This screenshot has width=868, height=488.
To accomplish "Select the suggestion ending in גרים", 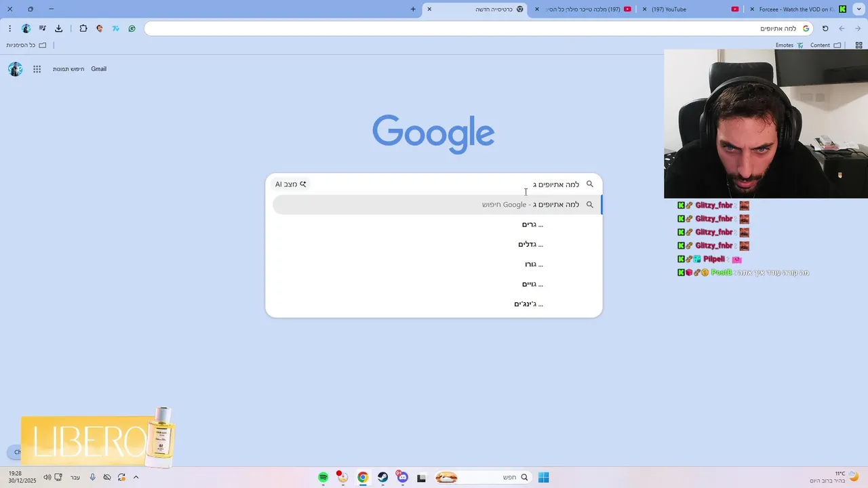I will click(x=434, y=224).
